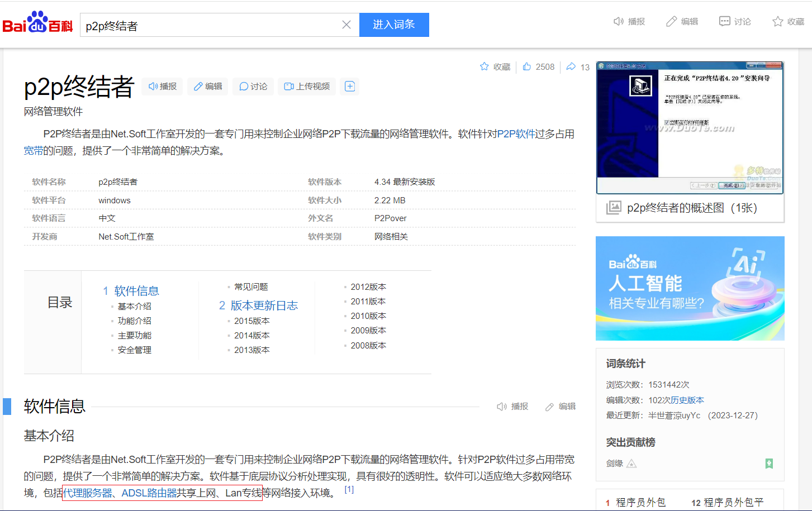812x511 pixels.
Task: Go to 2010版本 in the contents
Action: 368,316
